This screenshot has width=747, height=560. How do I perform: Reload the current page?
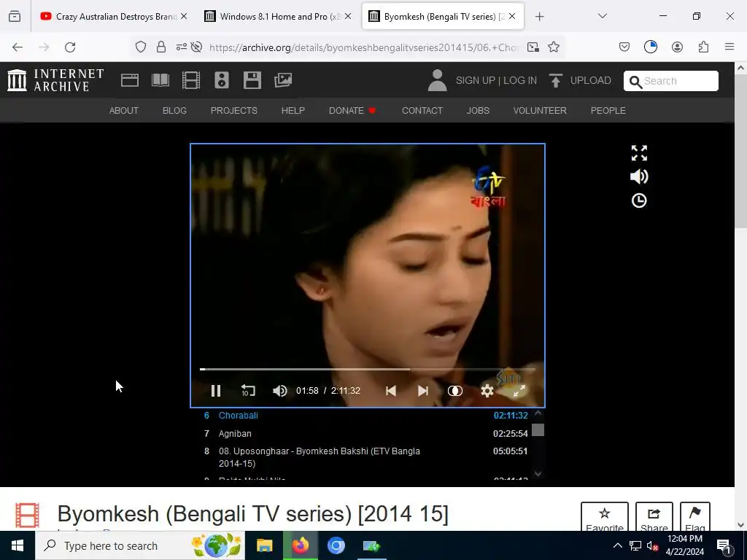coord(70,47)
